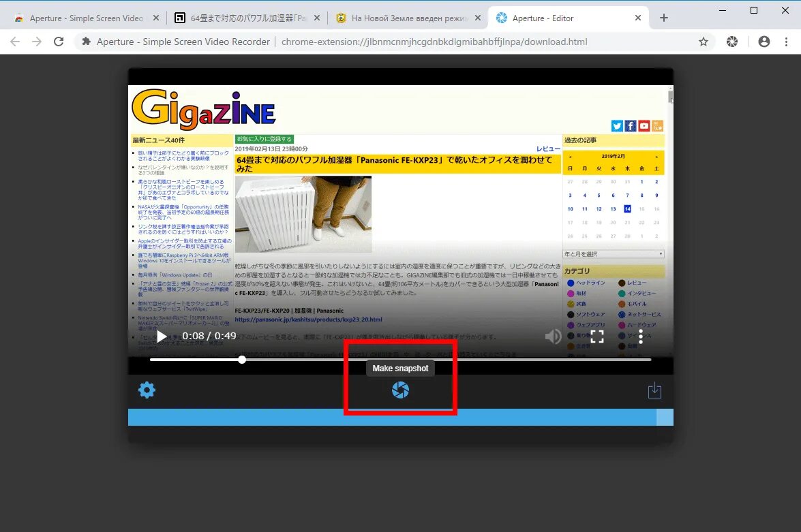
Task: Enter fullscreen video mode
Action: click(x=597, y=337)
